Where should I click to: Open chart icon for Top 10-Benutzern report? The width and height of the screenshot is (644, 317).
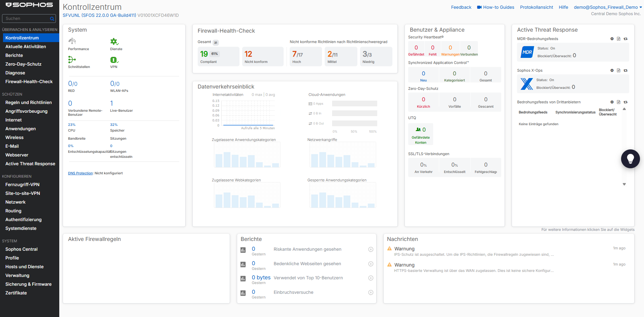(243, 279)
